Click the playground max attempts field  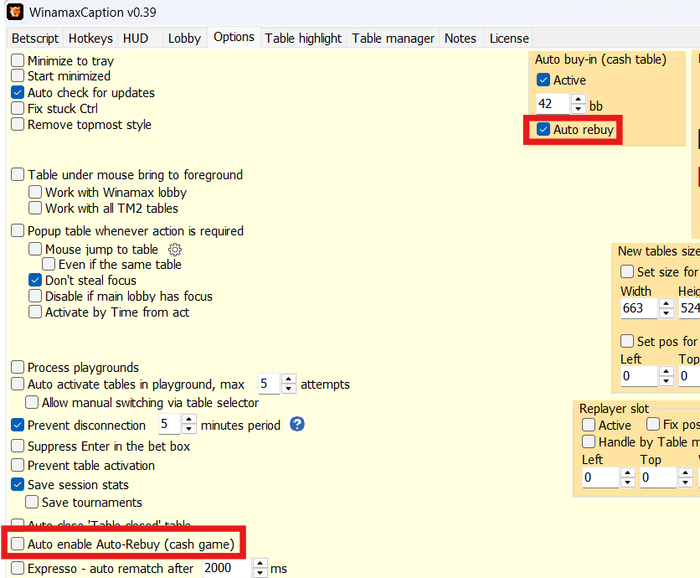click(269, 384)
